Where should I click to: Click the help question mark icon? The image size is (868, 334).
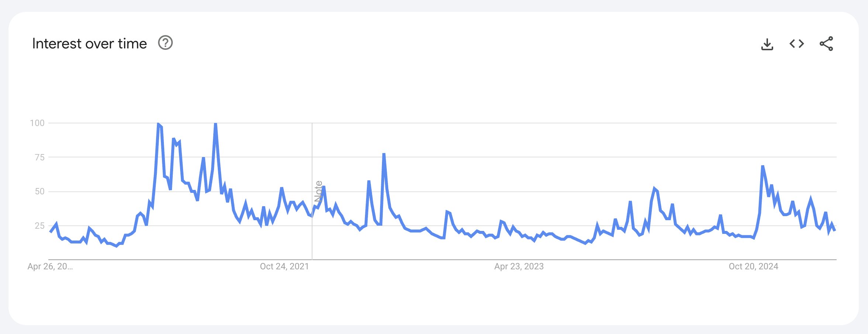pyautogui.click(x=165, y=43)
